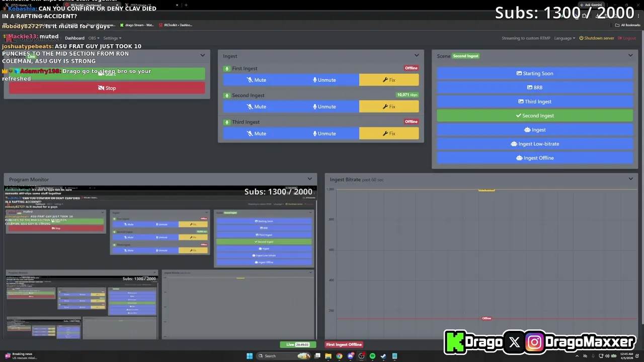
Task: Fix the First Ingest with wrench button
Action: (389, 80)
